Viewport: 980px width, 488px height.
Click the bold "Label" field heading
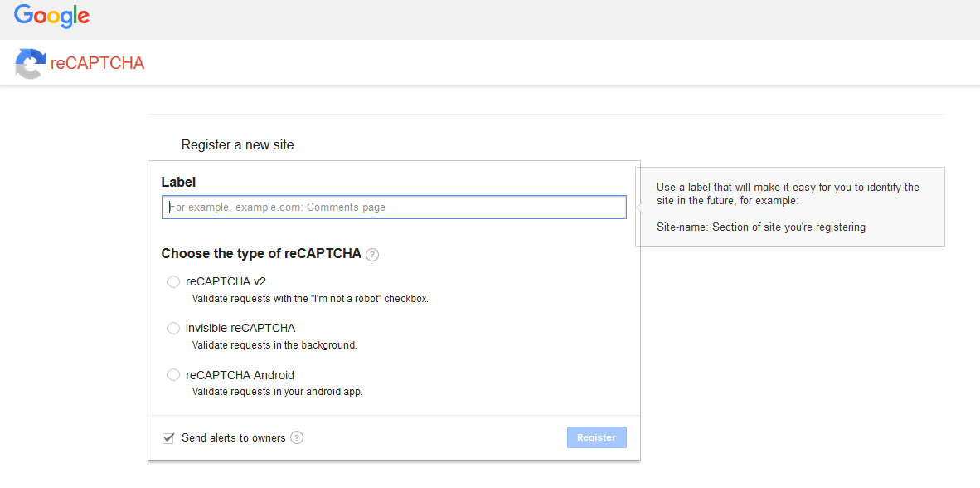[178, 183]
